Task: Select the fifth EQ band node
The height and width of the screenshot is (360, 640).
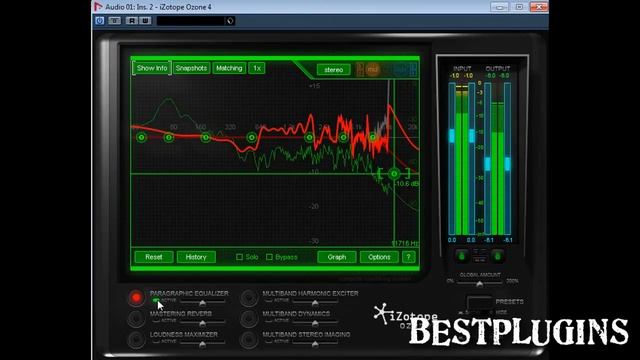Action: pos(309,138)
